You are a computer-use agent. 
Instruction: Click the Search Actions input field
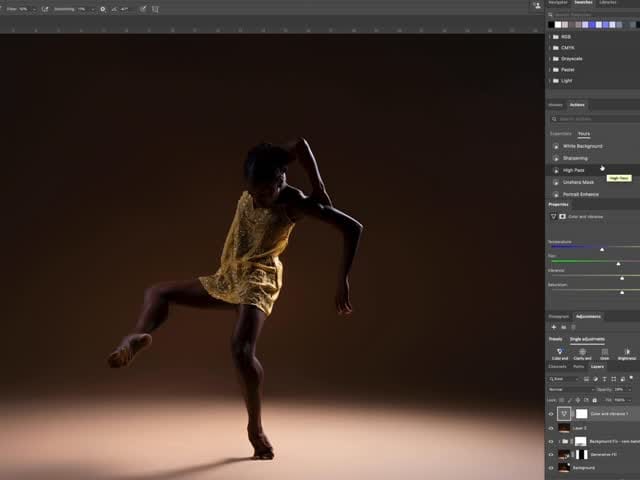596,119
